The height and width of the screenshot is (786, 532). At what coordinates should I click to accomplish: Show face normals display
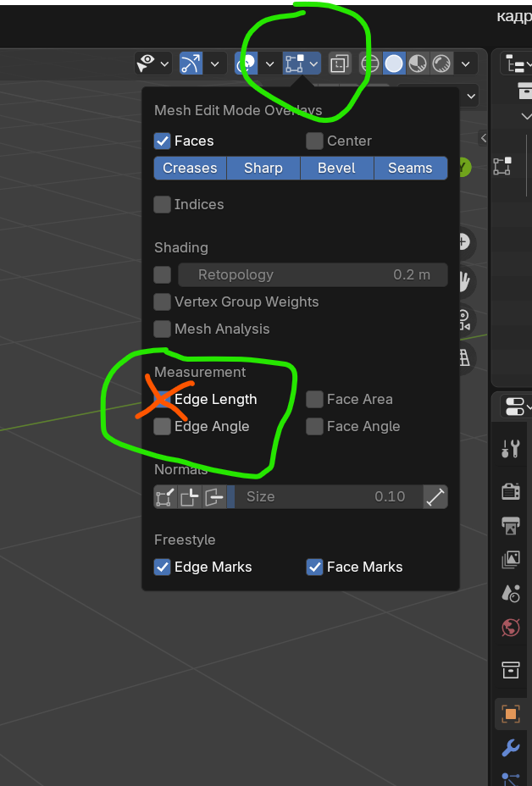click(213, 497)
